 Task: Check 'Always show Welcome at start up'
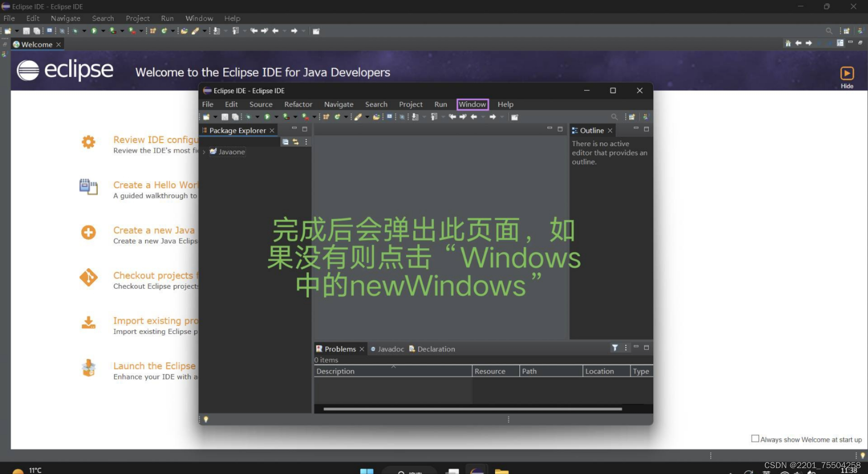pyautogui.click(x=755, y=439)
